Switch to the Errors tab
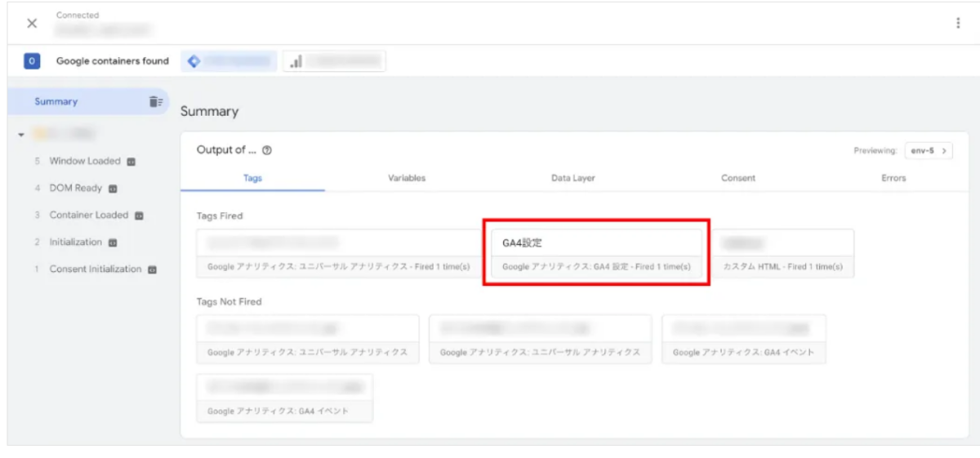This screenshot has width=980, height=458. click(x=893, y=178)
